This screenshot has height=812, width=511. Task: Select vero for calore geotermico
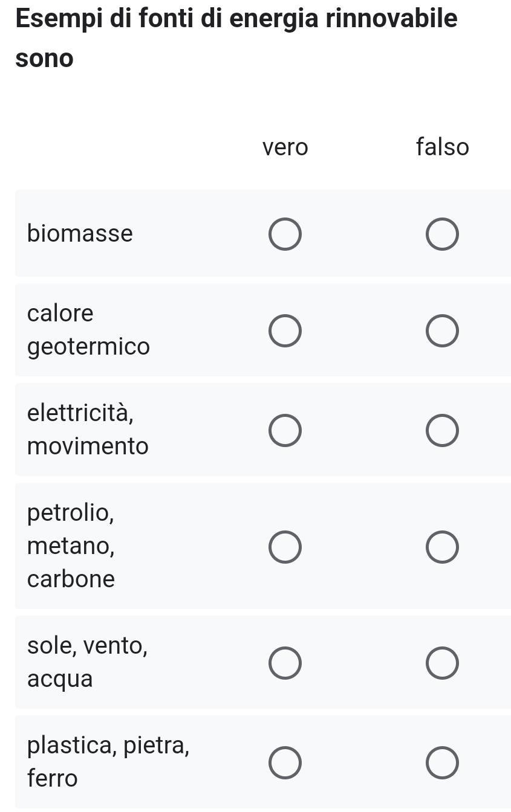(x=285, y=331)
